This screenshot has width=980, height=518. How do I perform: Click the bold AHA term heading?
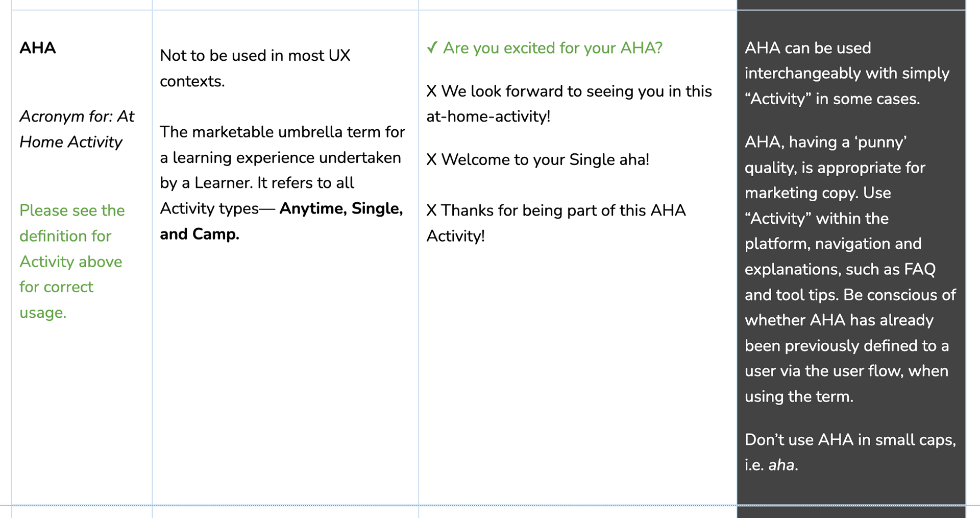[x=38, y=48]
